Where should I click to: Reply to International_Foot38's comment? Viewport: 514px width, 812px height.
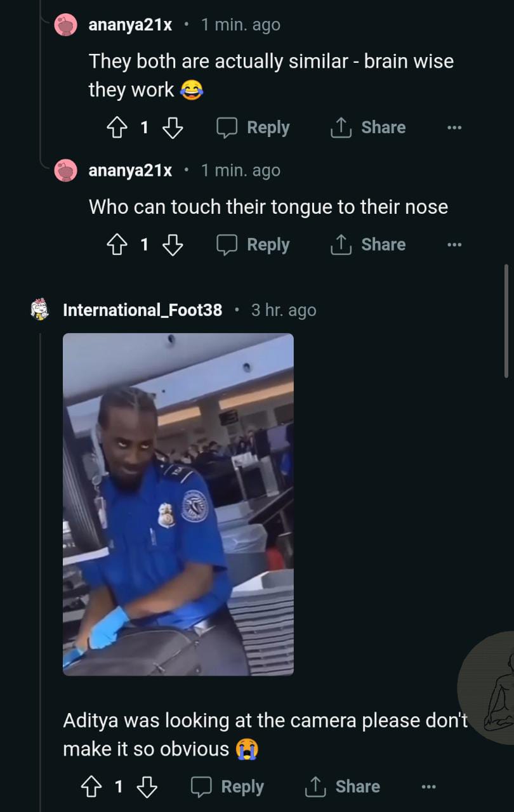227,787
